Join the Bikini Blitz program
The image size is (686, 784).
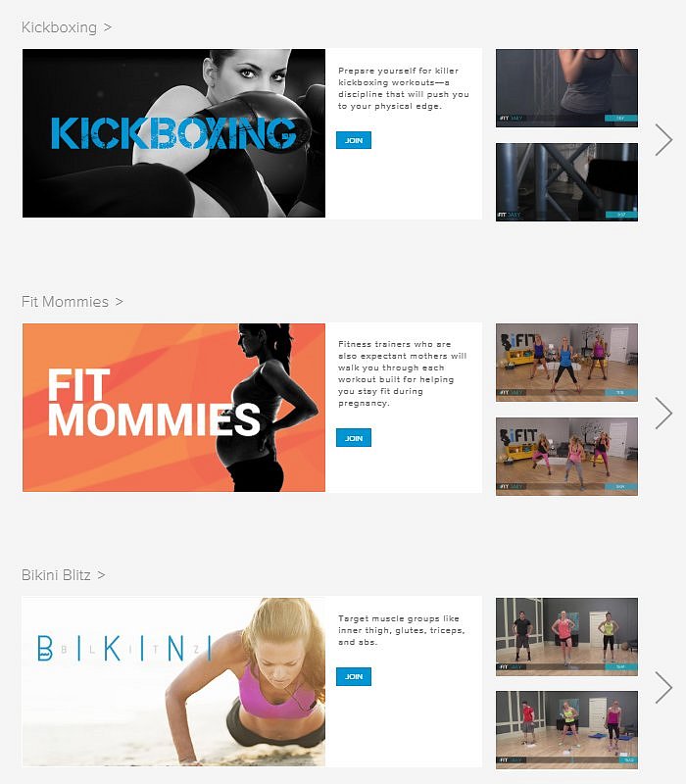354,676
